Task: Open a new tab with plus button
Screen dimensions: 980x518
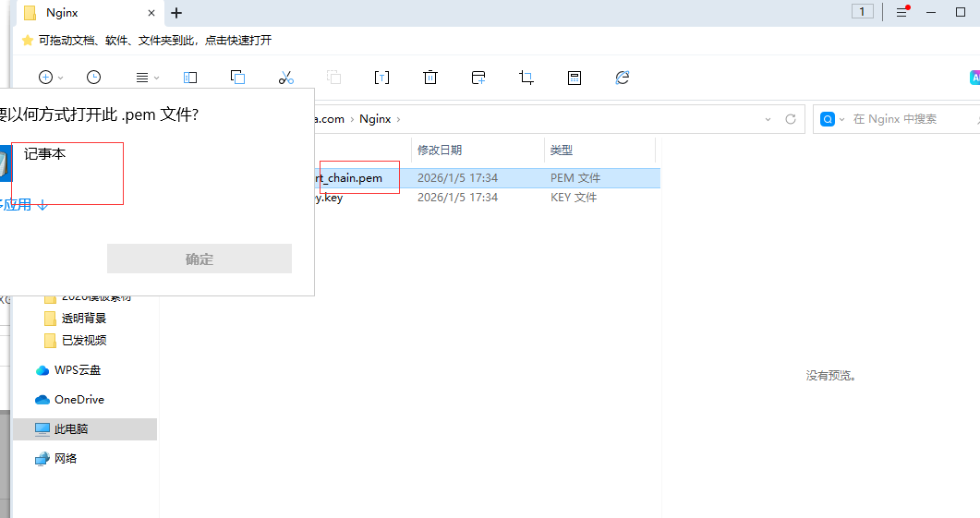Action: click(x=176, y=13)
